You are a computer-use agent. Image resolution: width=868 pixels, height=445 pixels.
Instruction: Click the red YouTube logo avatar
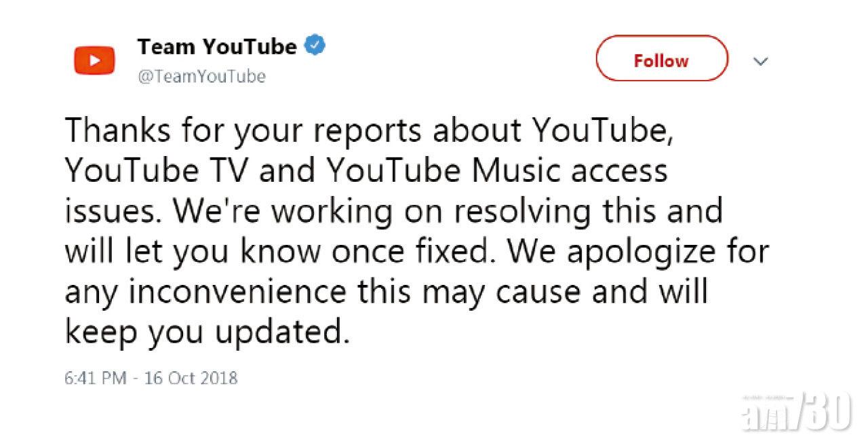click(x=94, y=60)
